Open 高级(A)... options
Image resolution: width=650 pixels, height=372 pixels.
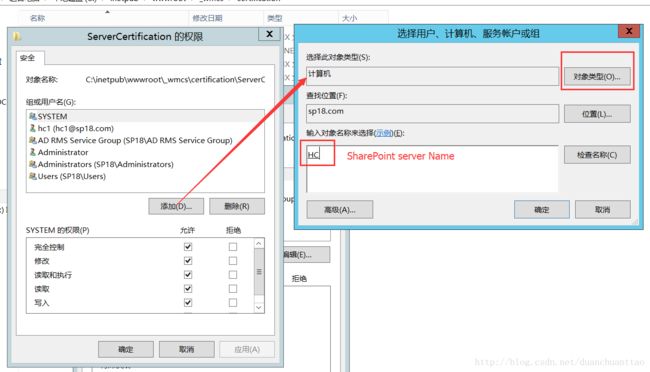(x=340, y=210)
